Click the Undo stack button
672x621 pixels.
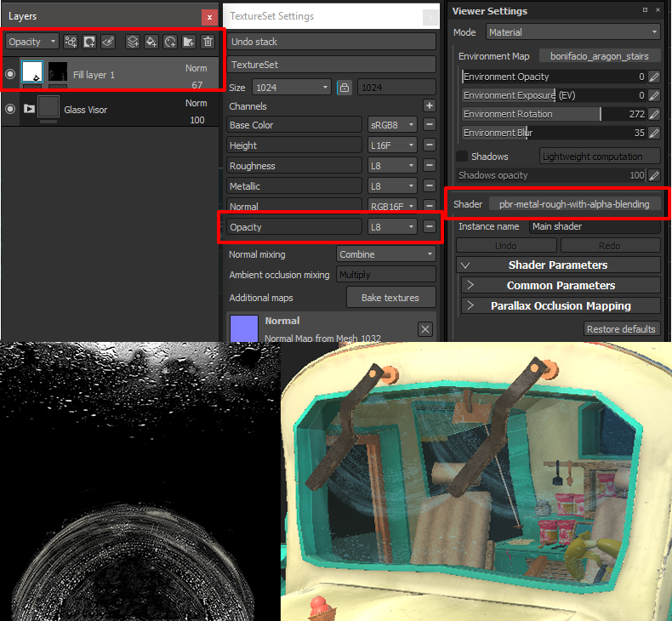coord(331,42)
